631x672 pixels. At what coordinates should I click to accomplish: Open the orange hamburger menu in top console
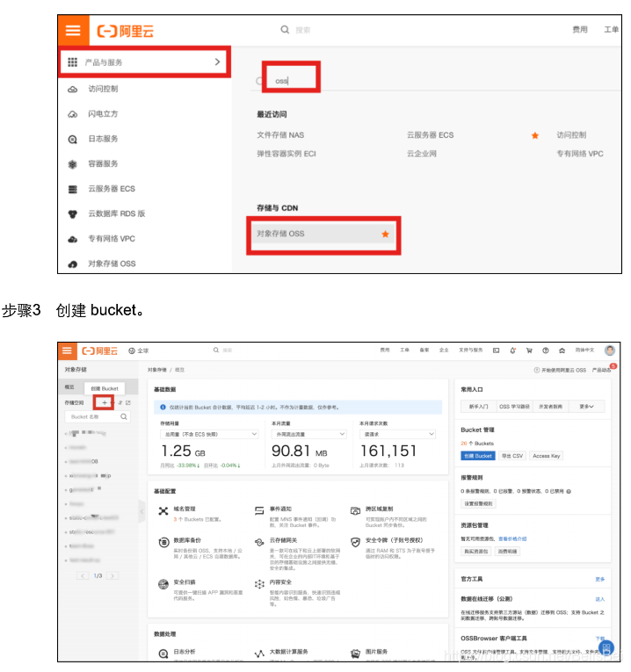(x=73, y=30)
